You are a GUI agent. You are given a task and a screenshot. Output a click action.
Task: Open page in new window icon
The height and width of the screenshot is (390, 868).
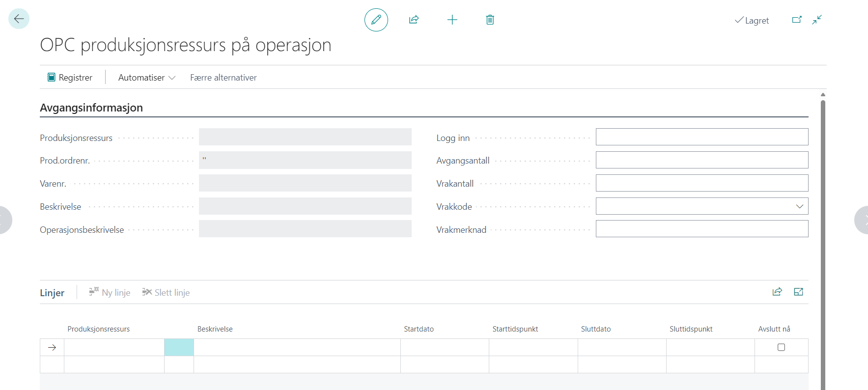[796, 20]
